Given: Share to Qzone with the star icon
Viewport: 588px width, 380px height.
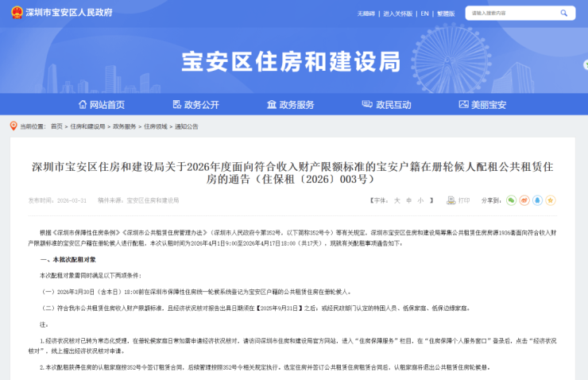Looking at the screenshot, I should [551, 200].
